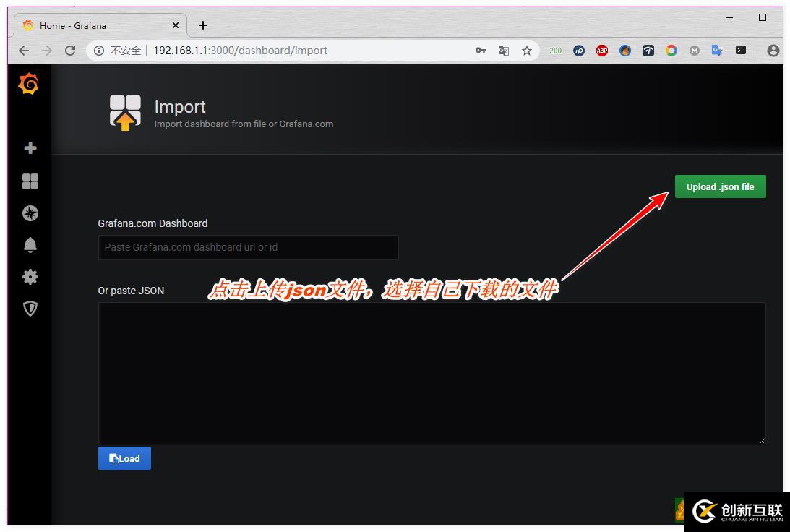The height and width of the screenshot is (532, 790).
Task: Bookmark this page with the star icon
Action: 526,51
